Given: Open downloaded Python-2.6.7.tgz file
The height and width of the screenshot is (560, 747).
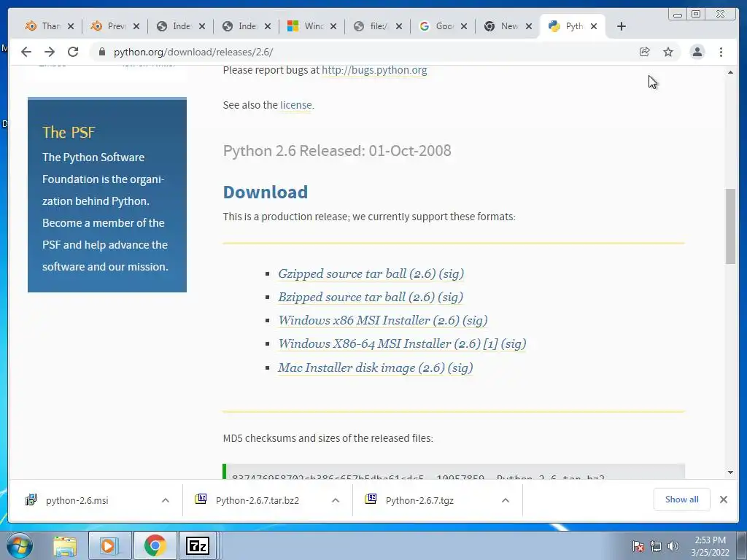Looking at the screenshot, I should pyautogui.click(x=419, y=500).
